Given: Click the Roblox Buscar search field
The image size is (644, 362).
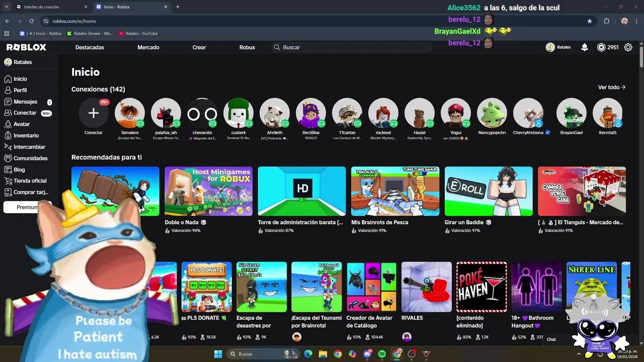Looking at the screenshot, I should [352, 47].
